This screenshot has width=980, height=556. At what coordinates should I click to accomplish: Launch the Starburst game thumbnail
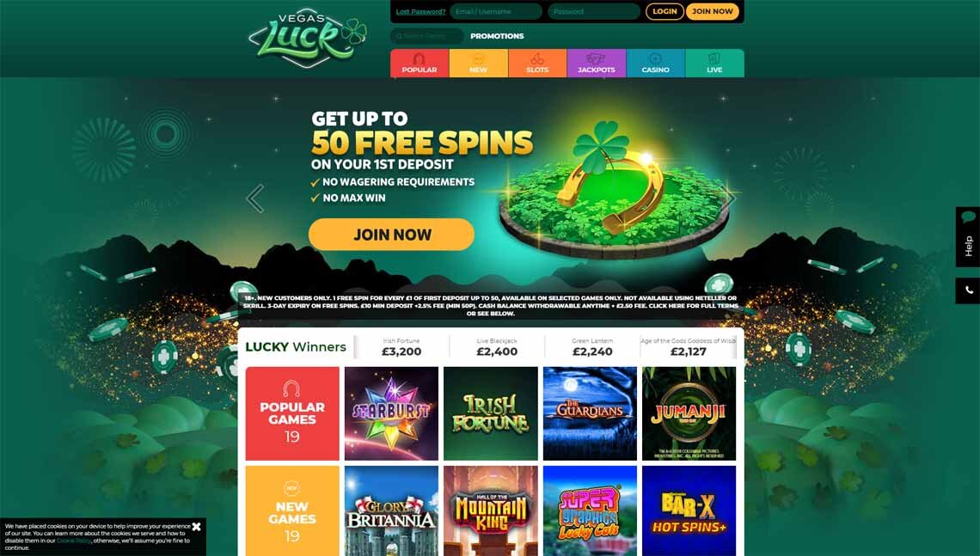pyautogui.click(x=391, y=413)
